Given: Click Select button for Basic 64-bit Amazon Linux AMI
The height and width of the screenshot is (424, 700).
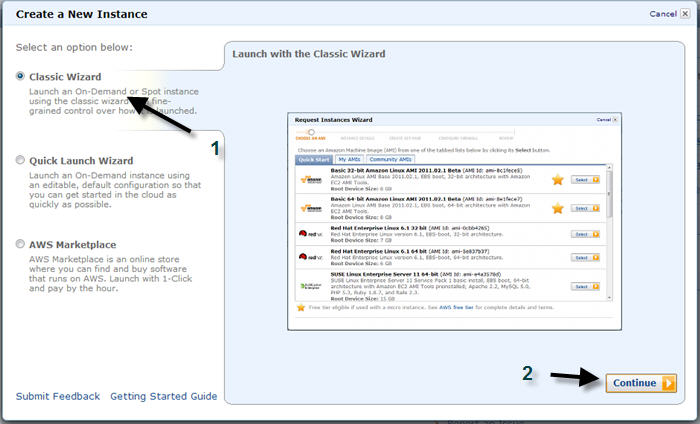Looking at the screenshot, I should pos(585,208).
